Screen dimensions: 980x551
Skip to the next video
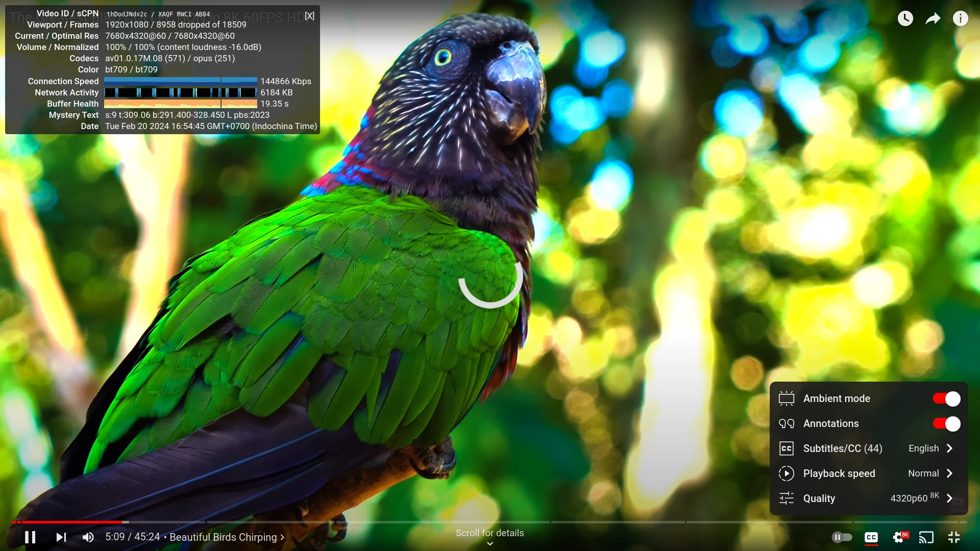tap(61, 537)
